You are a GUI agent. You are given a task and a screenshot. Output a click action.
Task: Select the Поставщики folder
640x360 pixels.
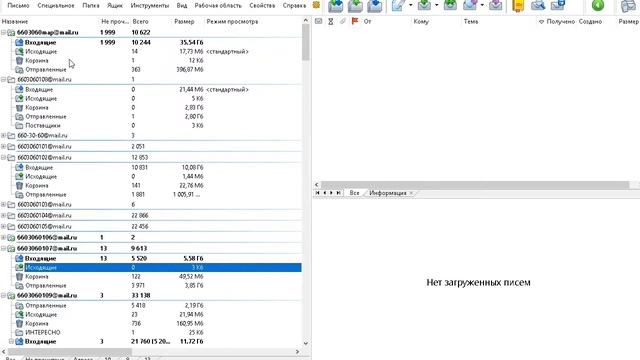43,126
